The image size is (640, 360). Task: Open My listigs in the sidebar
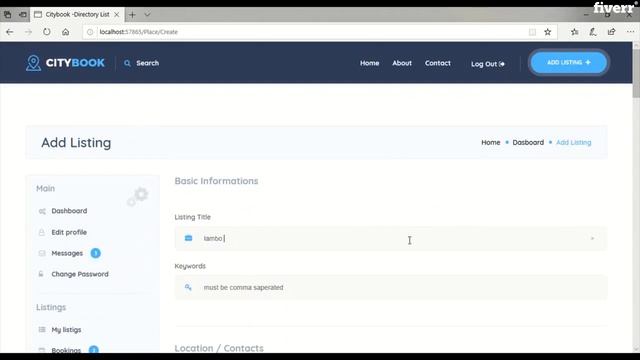(x=66, y=330)
